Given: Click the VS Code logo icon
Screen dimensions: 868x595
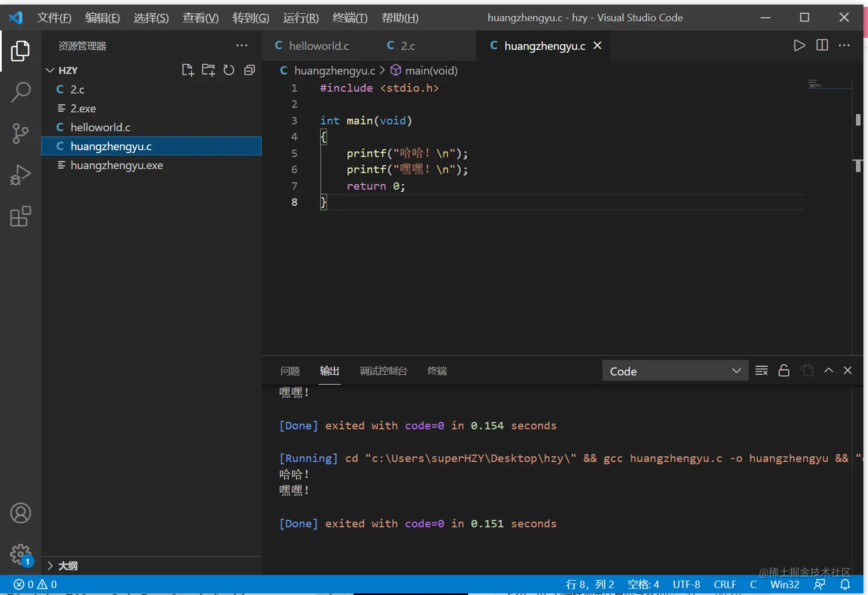Looking at the screenshot, I should coord(15,18).
